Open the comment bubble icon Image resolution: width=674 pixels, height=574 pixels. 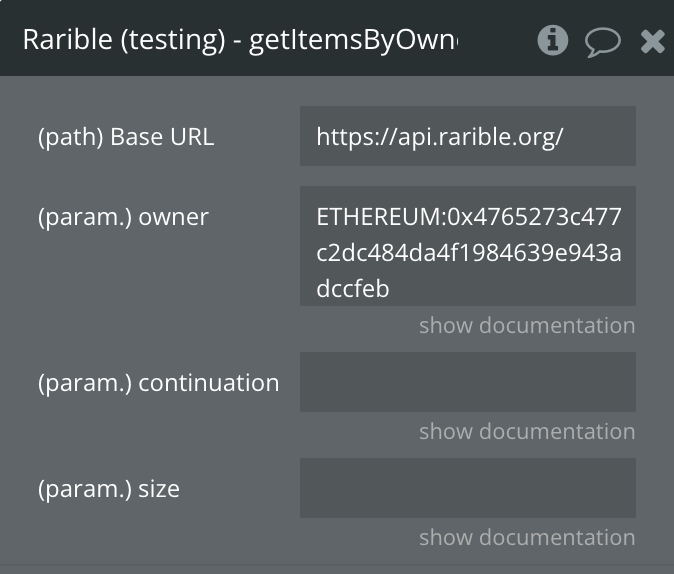point(603,42)
